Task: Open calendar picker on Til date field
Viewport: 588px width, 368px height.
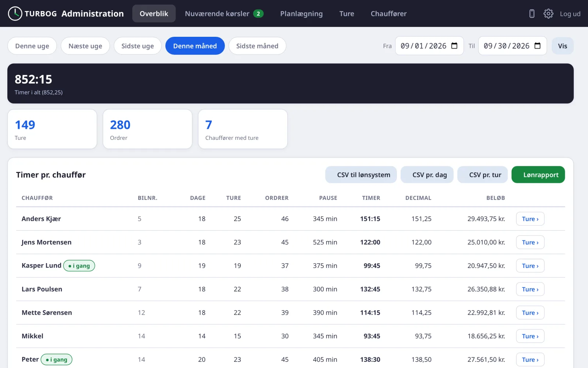Action: [537, 46]
